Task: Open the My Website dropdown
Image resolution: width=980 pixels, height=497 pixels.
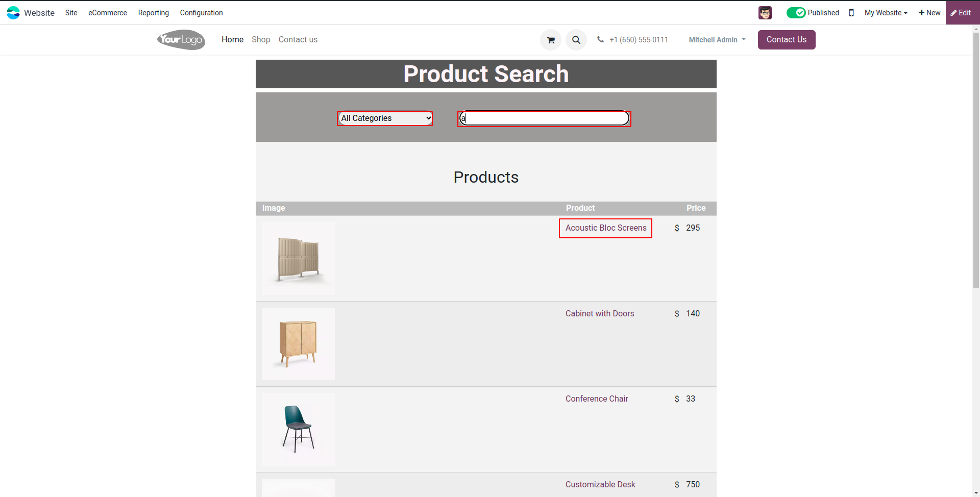Action: coord(886,13)
